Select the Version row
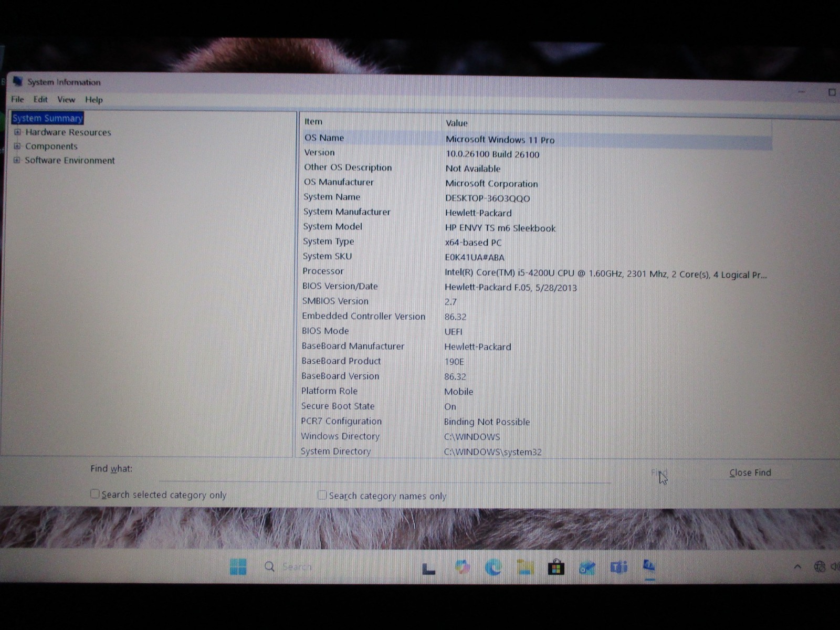This screenshot has height=630, width=840. (537, 153)
